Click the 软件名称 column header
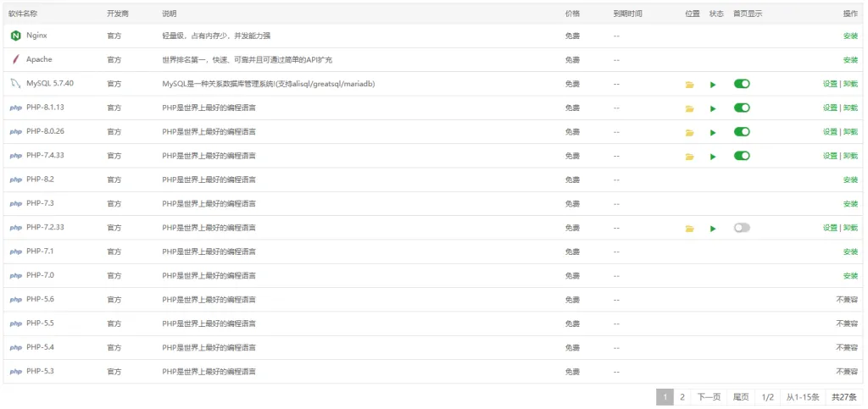This screenshot has height=409, width=868. 23,14
